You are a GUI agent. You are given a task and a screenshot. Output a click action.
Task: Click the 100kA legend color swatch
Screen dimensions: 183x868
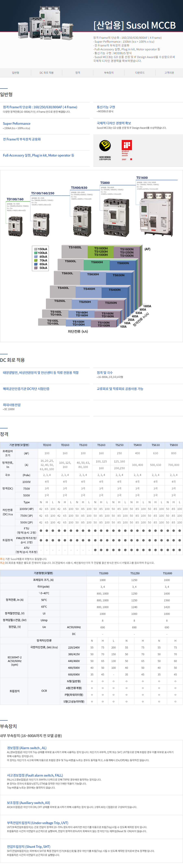(35, 253)
